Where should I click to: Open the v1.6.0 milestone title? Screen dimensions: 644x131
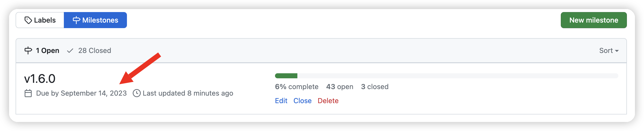pos(40,79)
